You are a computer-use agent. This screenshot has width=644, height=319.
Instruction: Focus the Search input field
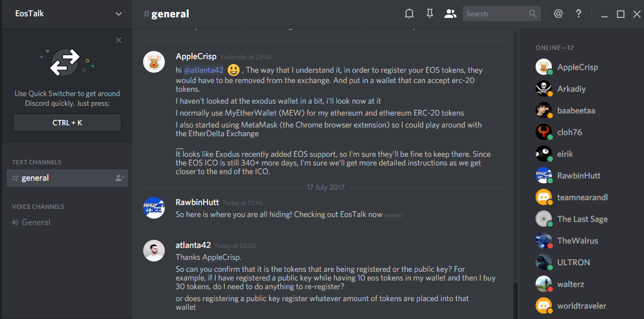click(494, 14)
